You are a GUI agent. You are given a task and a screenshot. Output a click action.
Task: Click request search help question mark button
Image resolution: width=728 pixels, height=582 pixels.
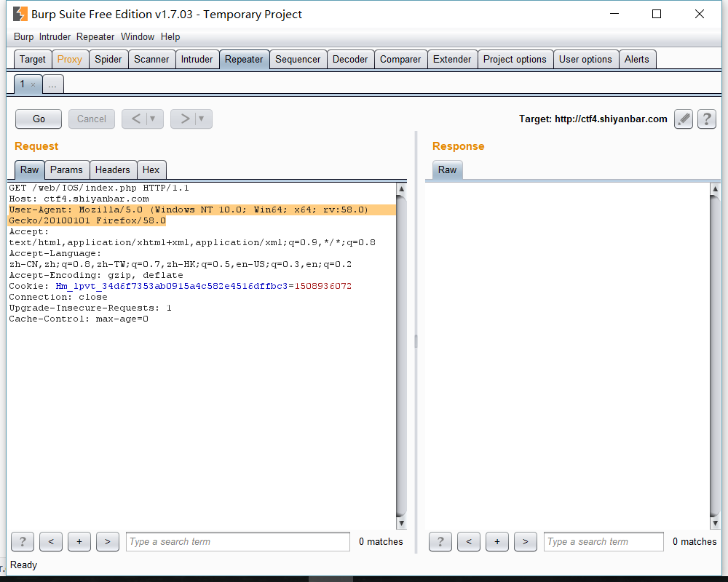[x=23, y=541]
